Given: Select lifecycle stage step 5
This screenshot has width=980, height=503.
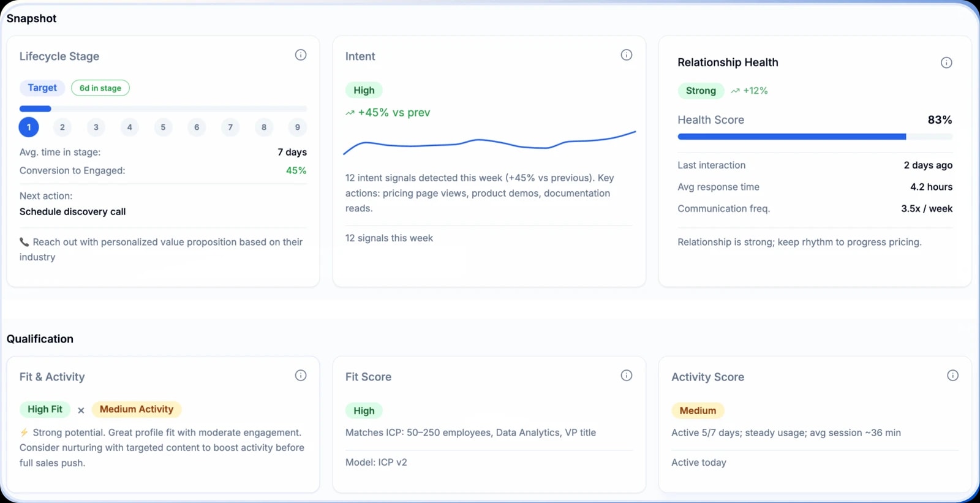Looking at the screenshot, I should 163,127.
